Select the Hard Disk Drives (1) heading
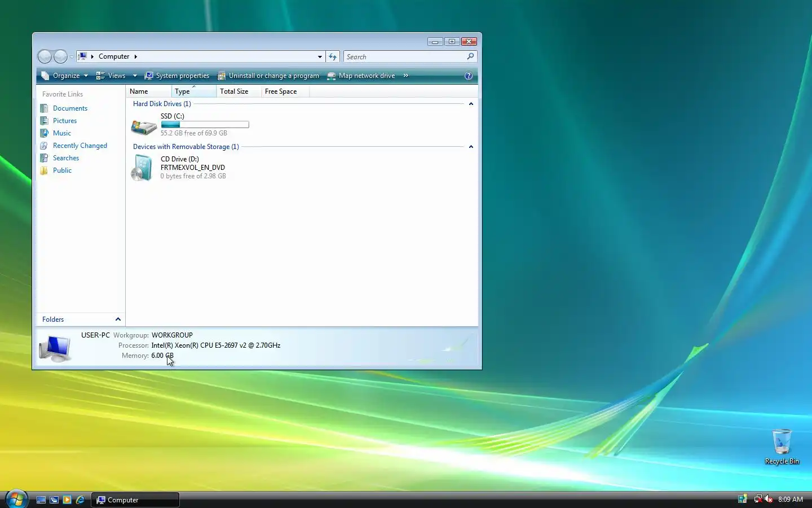 pos(162,104)
